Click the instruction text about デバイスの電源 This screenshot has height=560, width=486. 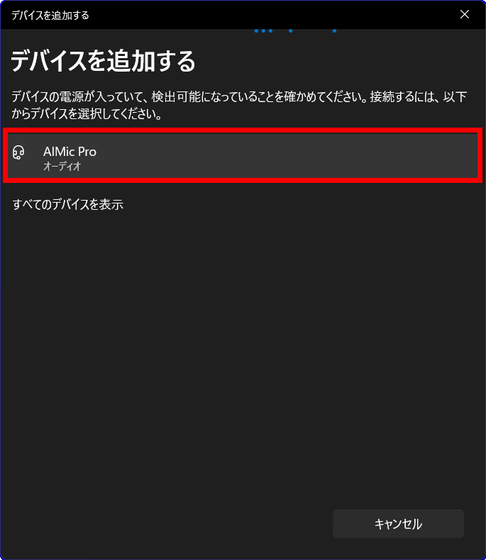coord(239,97)
